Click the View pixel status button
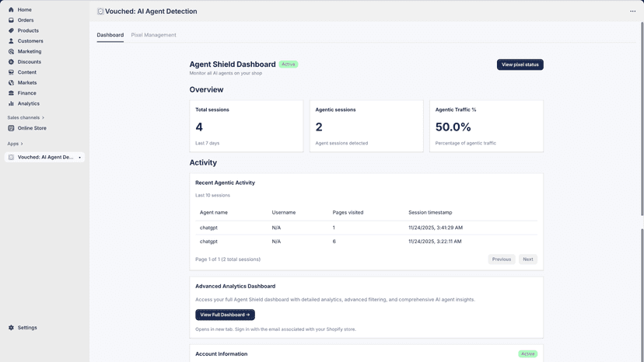The width and height of the screenshot is (644, 362). (520, 64)
